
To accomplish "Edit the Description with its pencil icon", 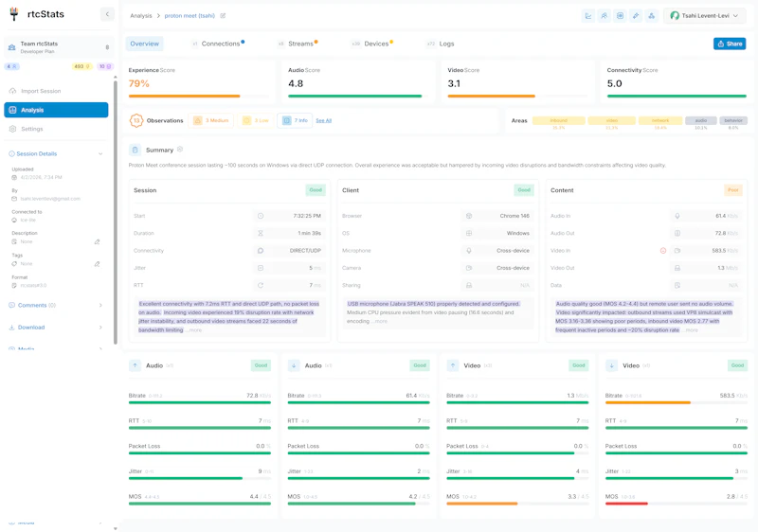I will point(98,242).
